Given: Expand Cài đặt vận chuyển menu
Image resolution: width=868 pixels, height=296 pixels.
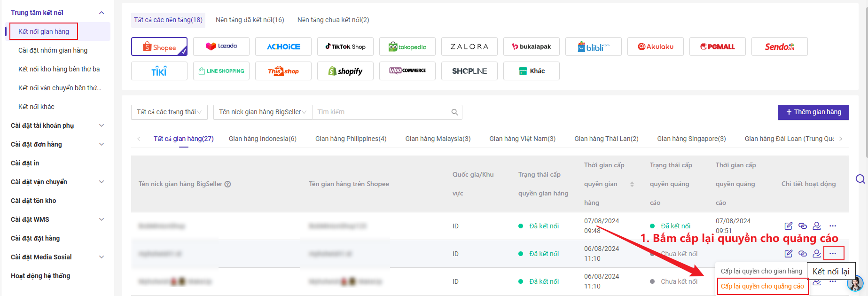Looking at the screenshot, I should pyautogui.click(x=102, y=182).
